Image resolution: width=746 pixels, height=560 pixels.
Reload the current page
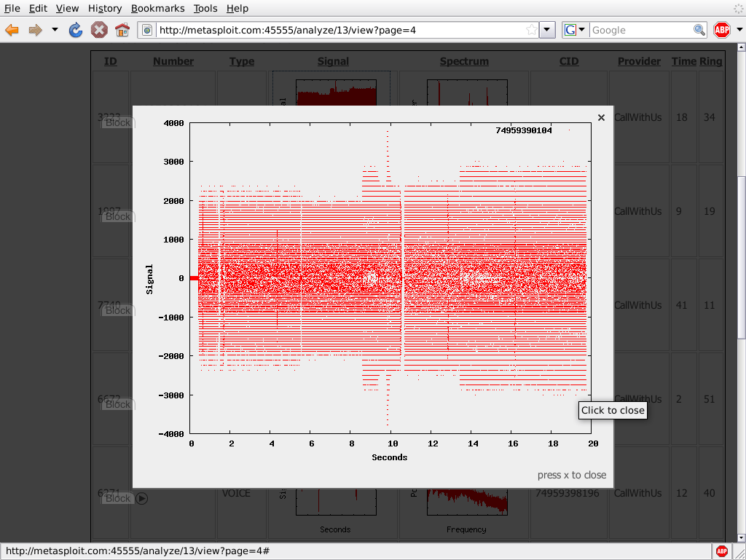76,30
